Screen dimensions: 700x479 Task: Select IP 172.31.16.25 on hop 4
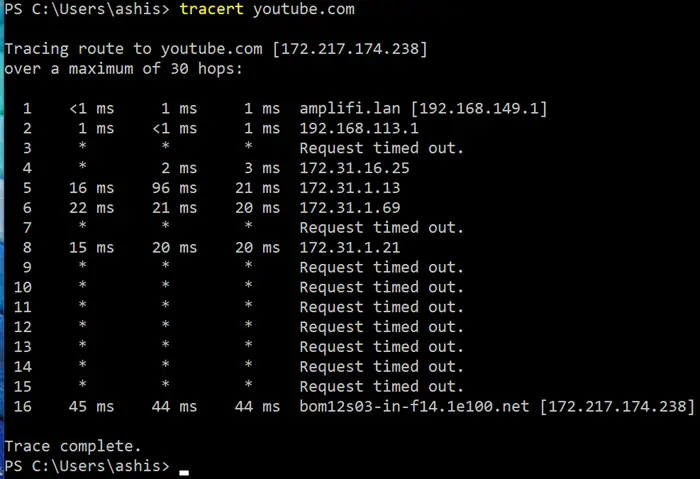tap(354, 168)
